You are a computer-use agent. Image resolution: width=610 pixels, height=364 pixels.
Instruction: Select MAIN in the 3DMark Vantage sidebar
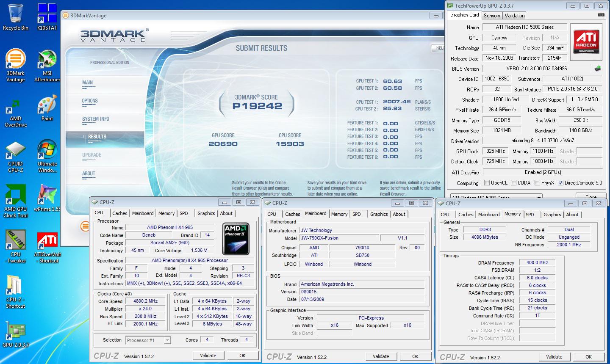[x=88, y=83]
